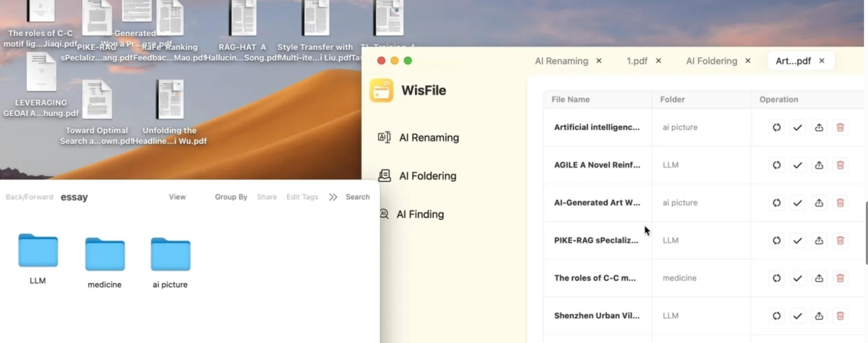Expand the Finder toolbar overflow chevrons

click(333, 197)
